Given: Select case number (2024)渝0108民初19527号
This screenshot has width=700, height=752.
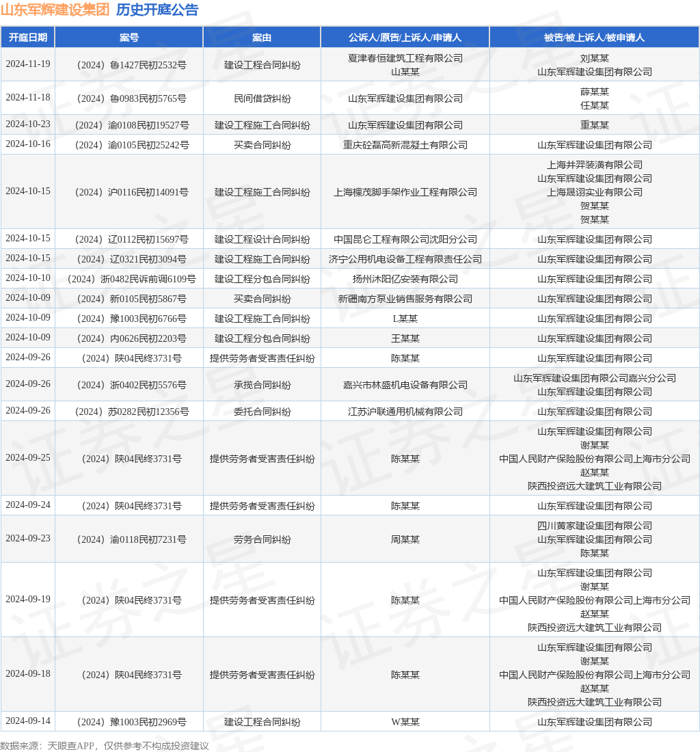Looking at the screenshot, I should pos(131,126).
